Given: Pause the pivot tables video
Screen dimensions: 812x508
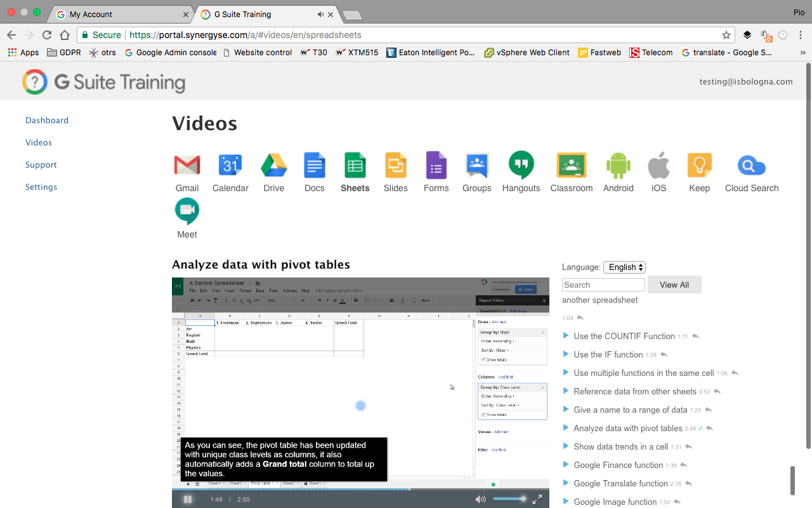Looking at the screenshot, I should point(188,499).
